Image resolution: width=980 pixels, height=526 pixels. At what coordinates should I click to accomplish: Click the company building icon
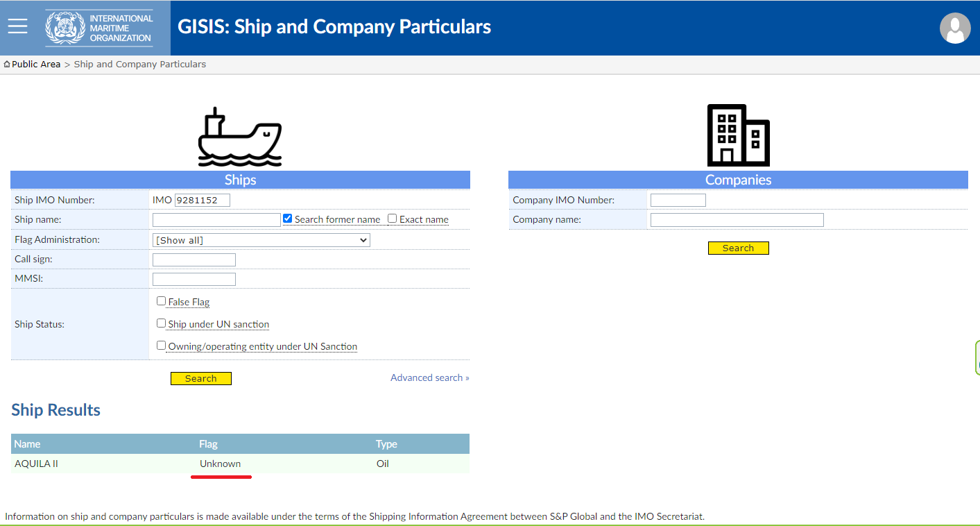tap(738, 135)
